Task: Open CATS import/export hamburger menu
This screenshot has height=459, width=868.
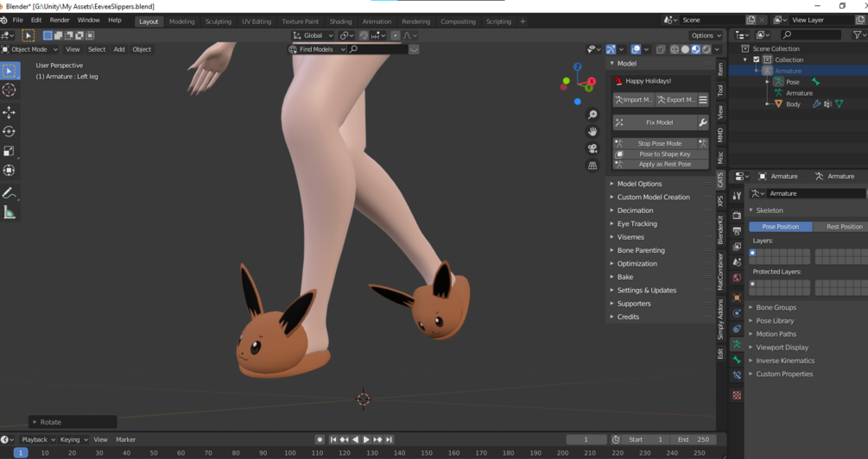Action: (x=703, y=99)
